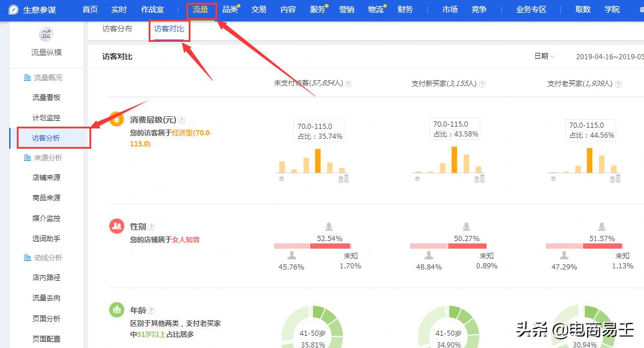This screenshot has height=348, width=644.
Task: Open the 竞争 section
Action: point(478,9)
